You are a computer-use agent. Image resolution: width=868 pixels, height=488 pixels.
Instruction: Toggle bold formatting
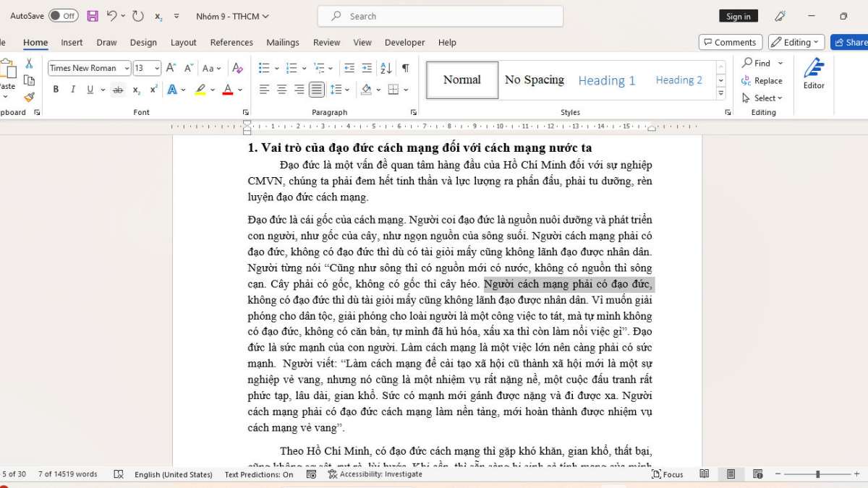(56, 89)
